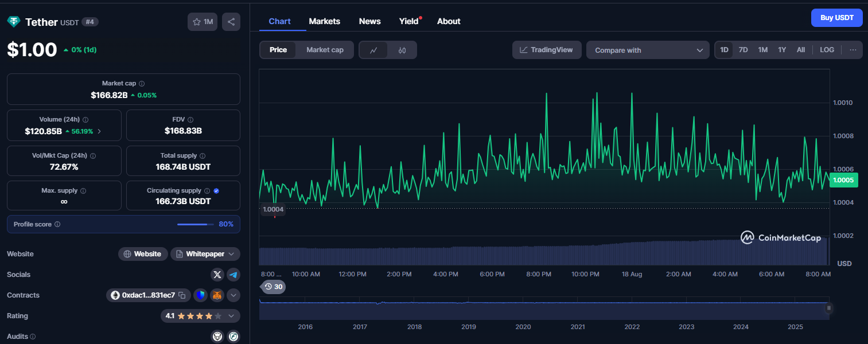The height and width of the screenshot is (344, 868).
Task: Click the verified badge by Circulating supply
Action: coord(216,191)
